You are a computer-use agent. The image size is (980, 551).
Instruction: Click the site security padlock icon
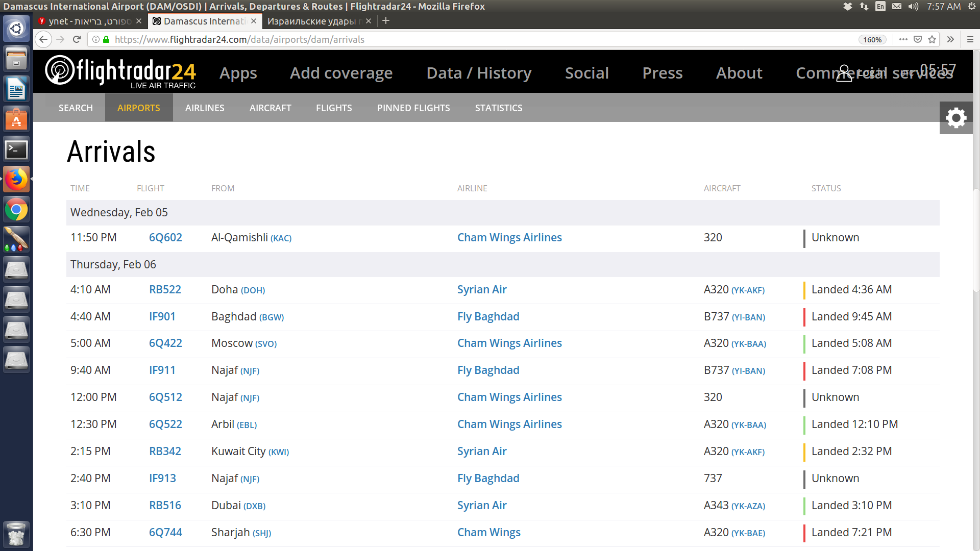(x=106, y=39)
